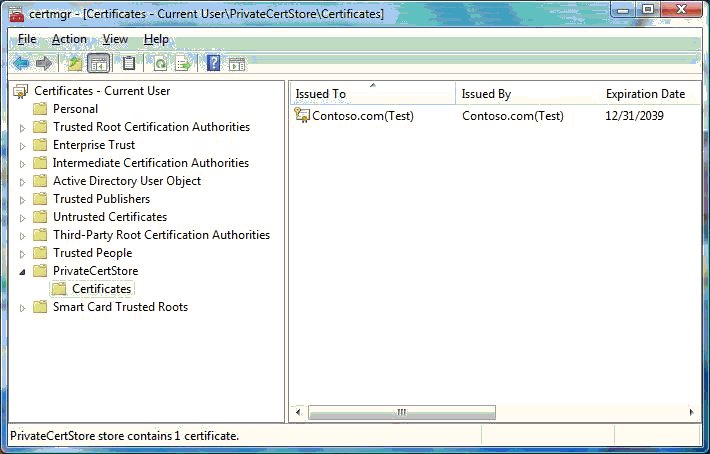The height and width of the screenshot is (454, 710).
Task: Collapse the PrivateCertStore node
Action: pyautogui.click(x=22, y=272)
